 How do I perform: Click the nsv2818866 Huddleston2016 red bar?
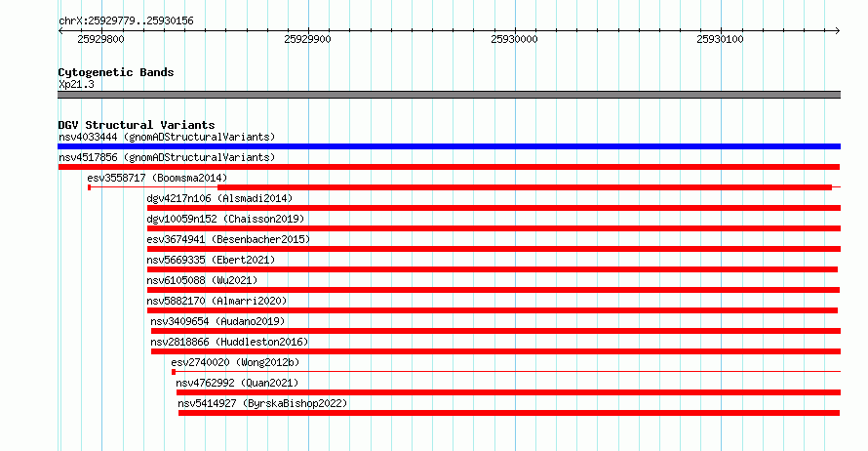pos(496,351)
